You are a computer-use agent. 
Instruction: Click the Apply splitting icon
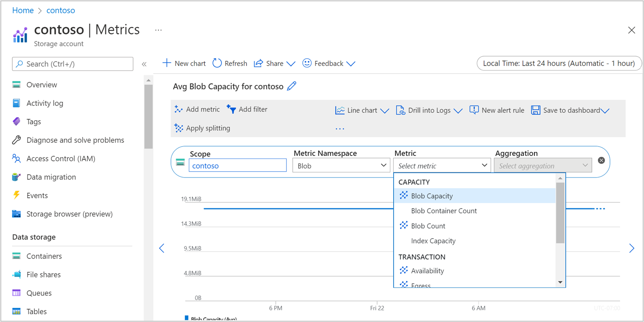tap(179, 128)
